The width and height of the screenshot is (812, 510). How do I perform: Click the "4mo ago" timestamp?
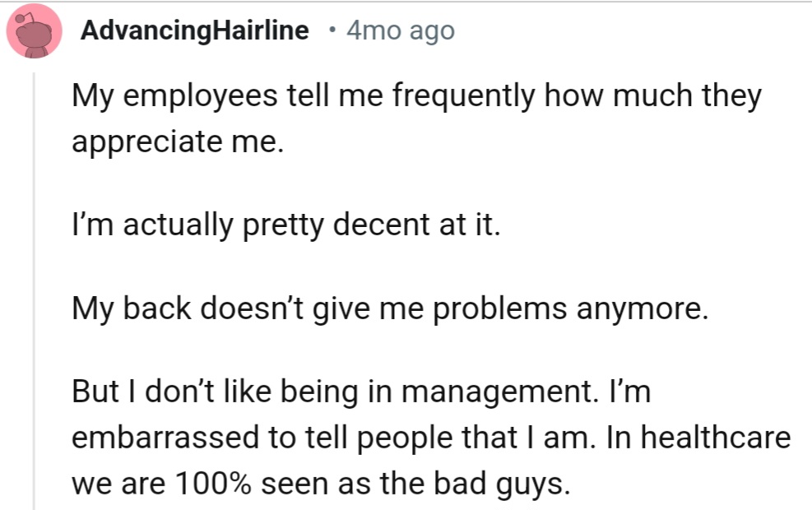[x=400, y=31]
